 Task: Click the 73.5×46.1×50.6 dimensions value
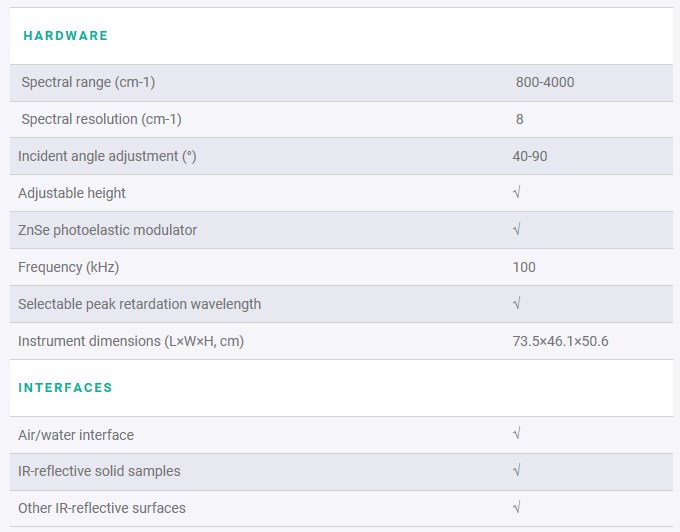560,341
